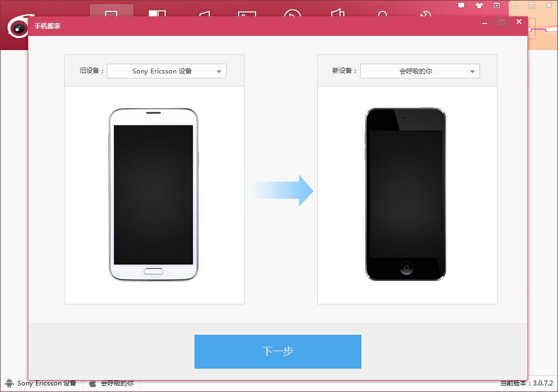Open the main menu dropdown icon in title bar
Viewport: 558px width, 392px height.
496,5
